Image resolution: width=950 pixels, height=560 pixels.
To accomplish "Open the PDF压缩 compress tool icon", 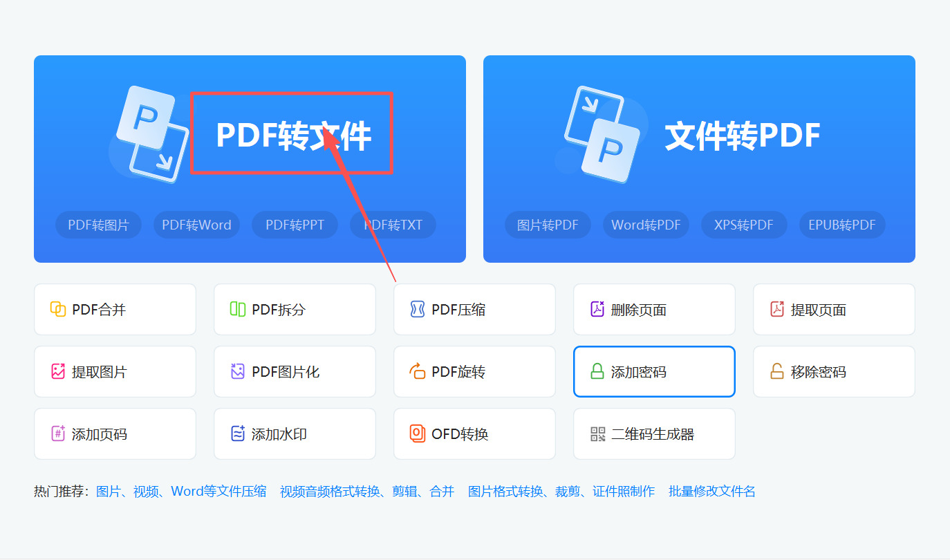I will point(418,309).
